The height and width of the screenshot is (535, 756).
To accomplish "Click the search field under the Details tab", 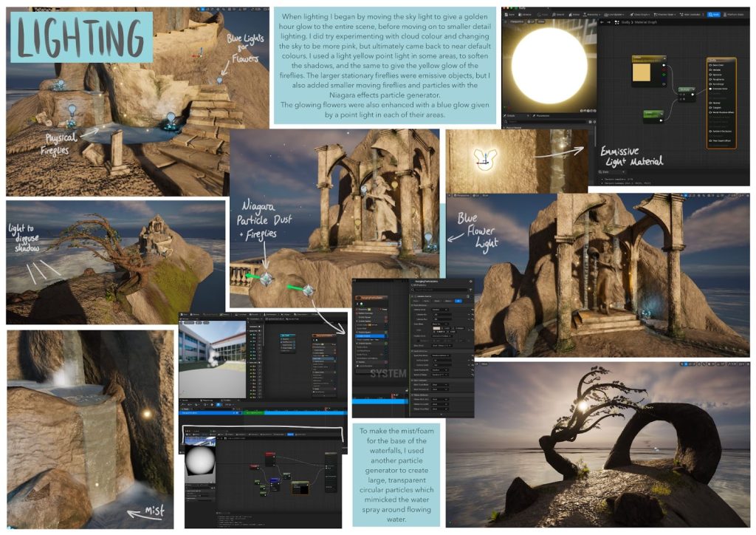I will tap(545, 122).
